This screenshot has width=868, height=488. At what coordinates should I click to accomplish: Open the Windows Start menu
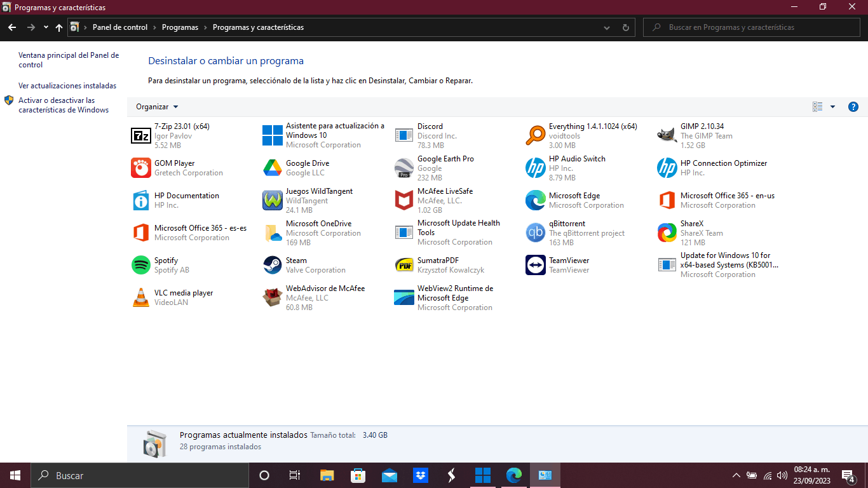point(15,475)
